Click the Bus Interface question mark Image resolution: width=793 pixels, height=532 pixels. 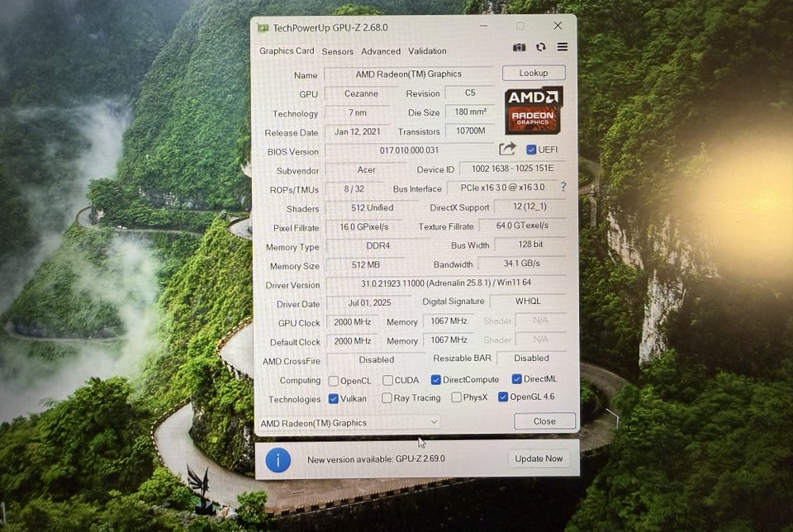(x=563, y=188)
